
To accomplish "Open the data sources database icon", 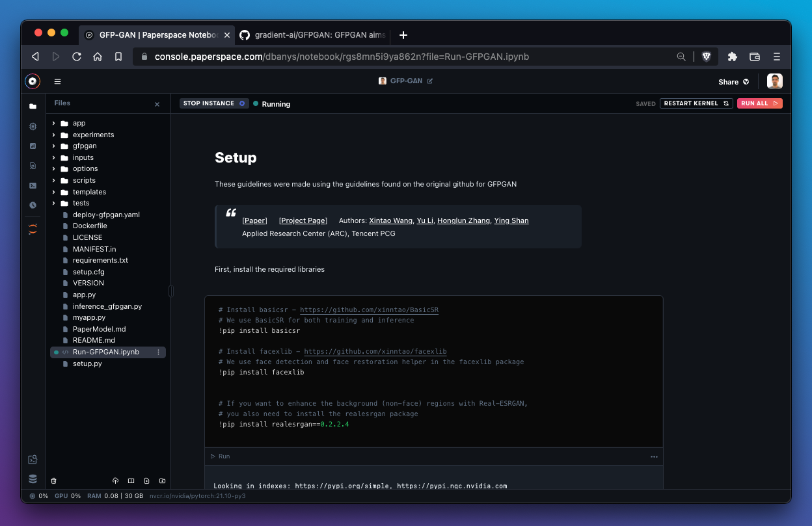I will [33, 479].
